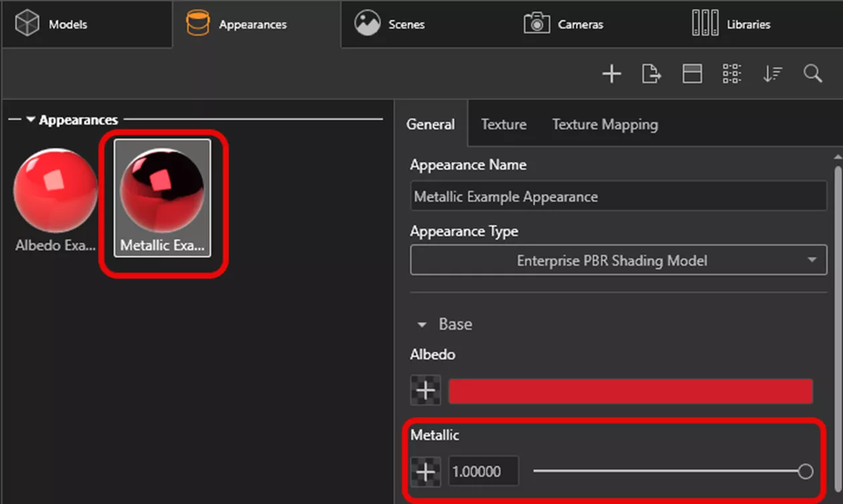Add texture to Albedo via plus icon
Screen dimensions: 843x504
tap(426, 391)
